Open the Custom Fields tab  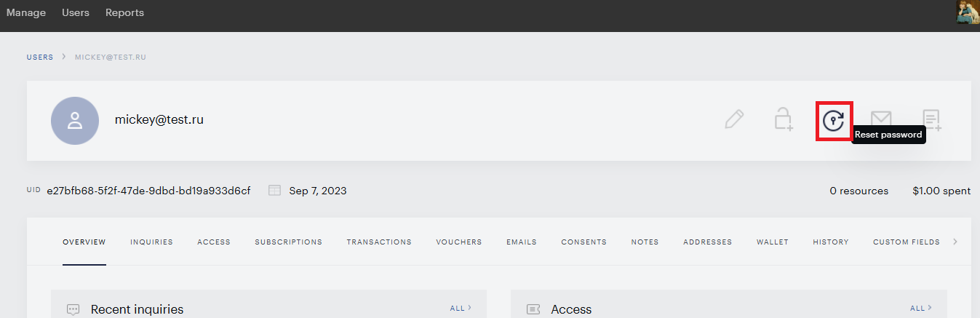pos(907,242)
